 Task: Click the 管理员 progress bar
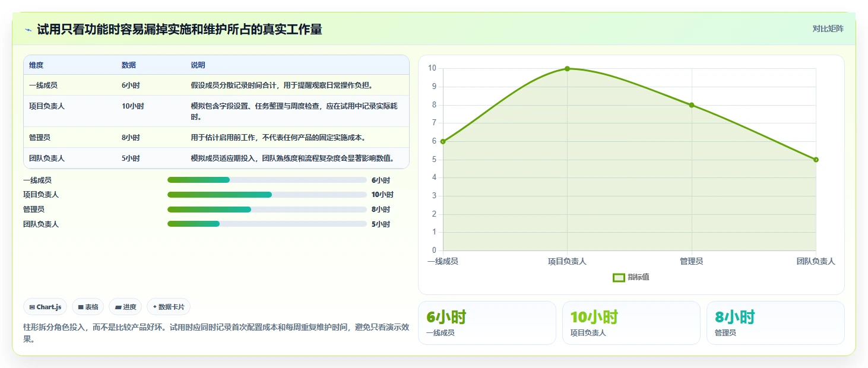[x=267, y=210]
